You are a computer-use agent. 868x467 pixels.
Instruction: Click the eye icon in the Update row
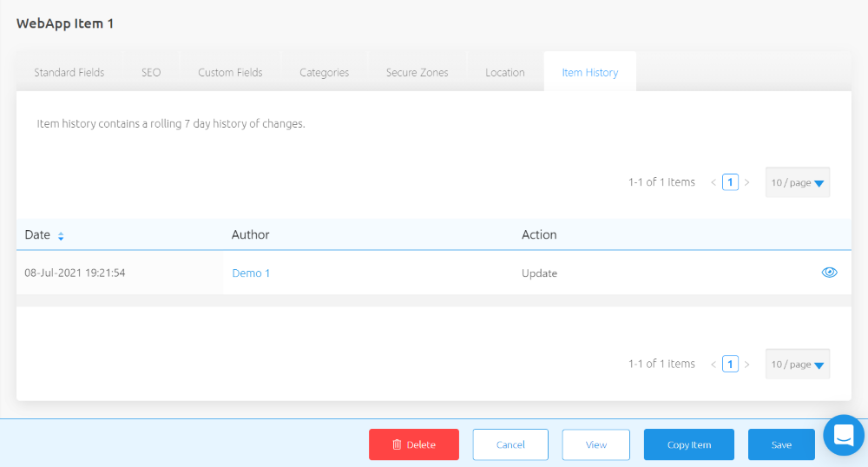pyautogui.click(x=829, y=273)
